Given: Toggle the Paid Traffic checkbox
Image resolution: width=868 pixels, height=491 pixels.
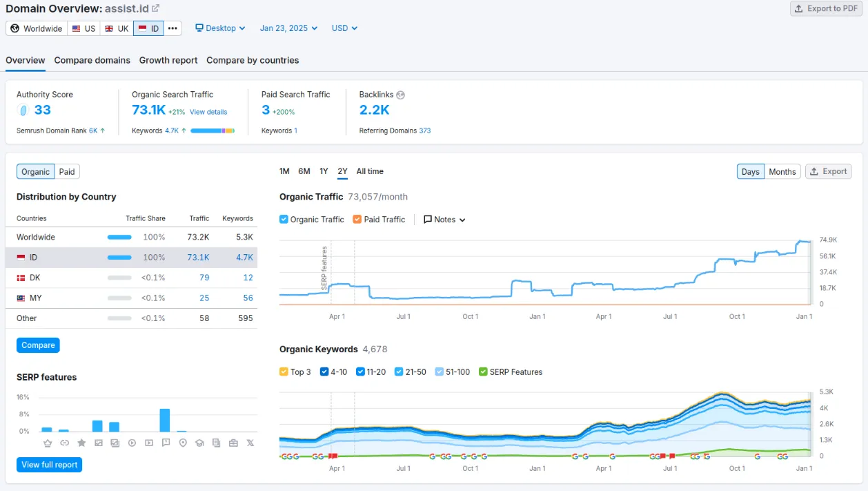Looking at the screenshot, I should (x=357, y=220).
